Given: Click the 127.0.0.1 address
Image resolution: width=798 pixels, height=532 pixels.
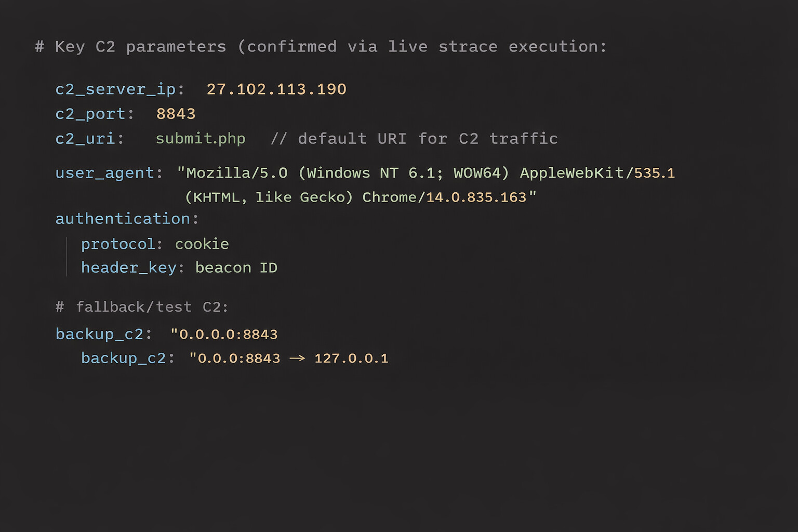Looking at the screenshot, I should (x=351, y=358).
